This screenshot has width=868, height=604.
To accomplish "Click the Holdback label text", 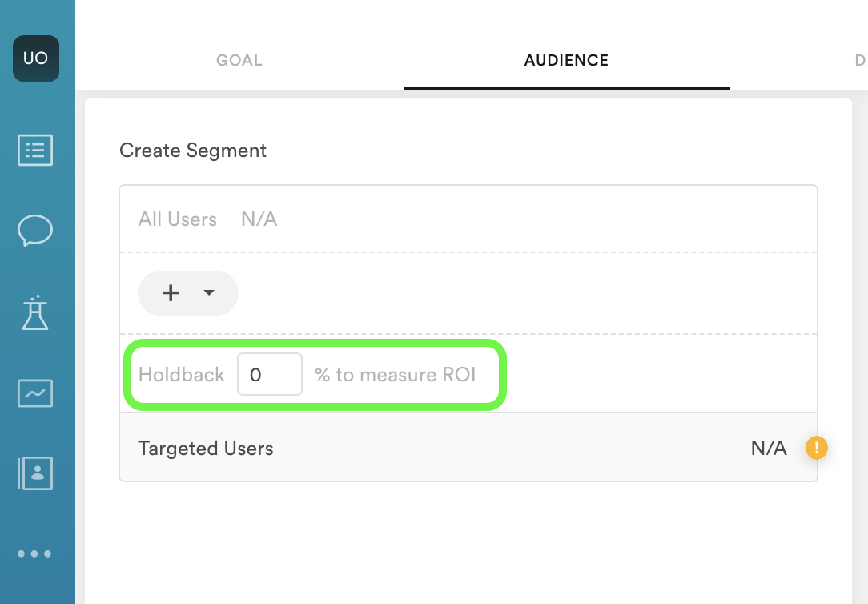I will point(182,375).
